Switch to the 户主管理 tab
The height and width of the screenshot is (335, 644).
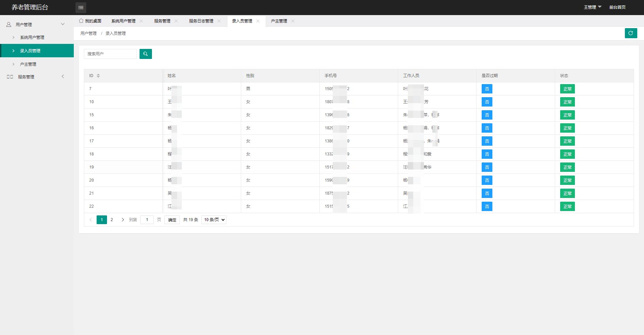(x=279, y=21)
